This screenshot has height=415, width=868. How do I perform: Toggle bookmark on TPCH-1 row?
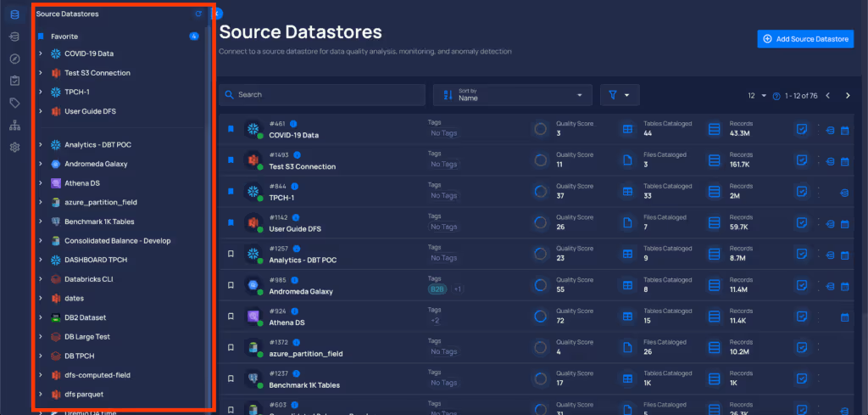click(x=231, y=191)
